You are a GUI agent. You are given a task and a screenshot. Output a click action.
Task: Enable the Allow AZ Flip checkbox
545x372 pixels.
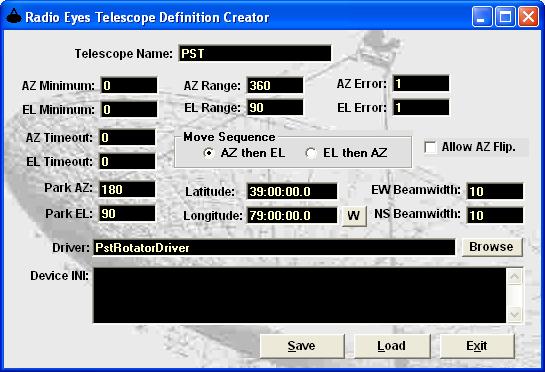pos(430,147)
